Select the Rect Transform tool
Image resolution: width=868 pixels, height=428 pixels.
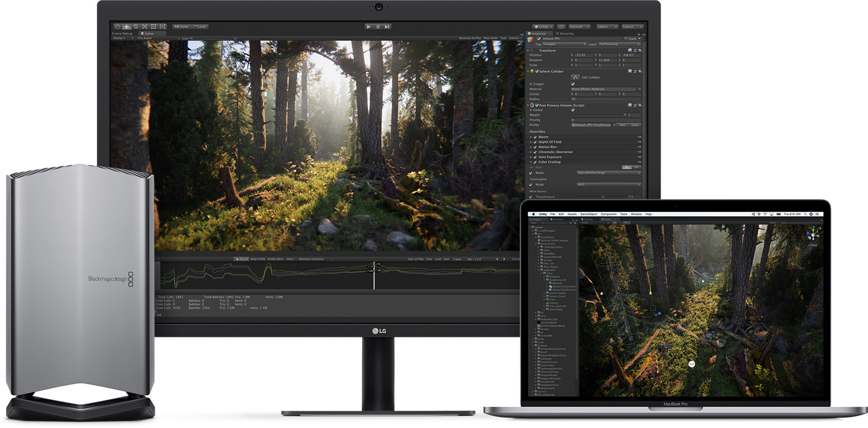tap(154, 27)
